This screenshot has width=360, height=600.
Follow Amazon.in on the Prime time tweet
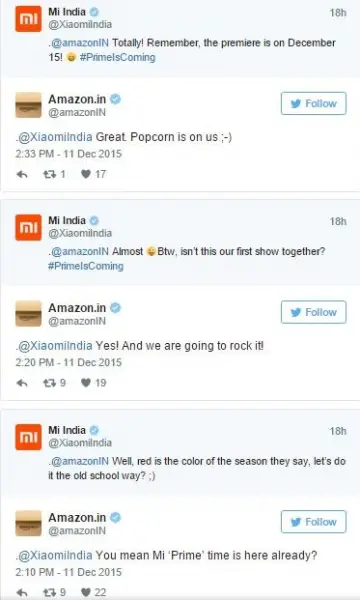pos(314,522)
